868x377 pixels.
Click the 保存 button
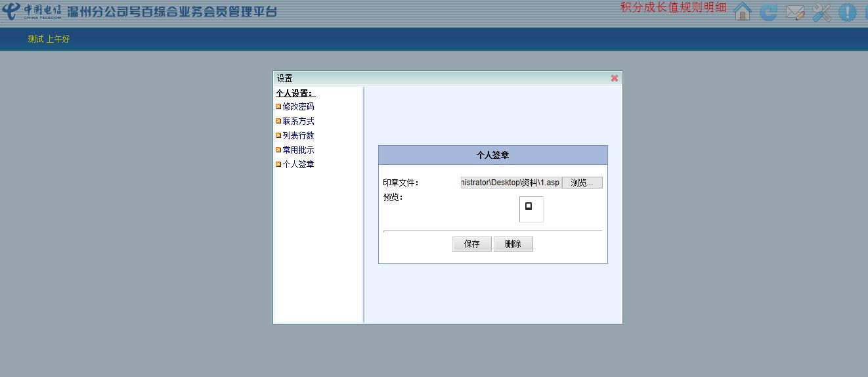[x=472, y=244]
